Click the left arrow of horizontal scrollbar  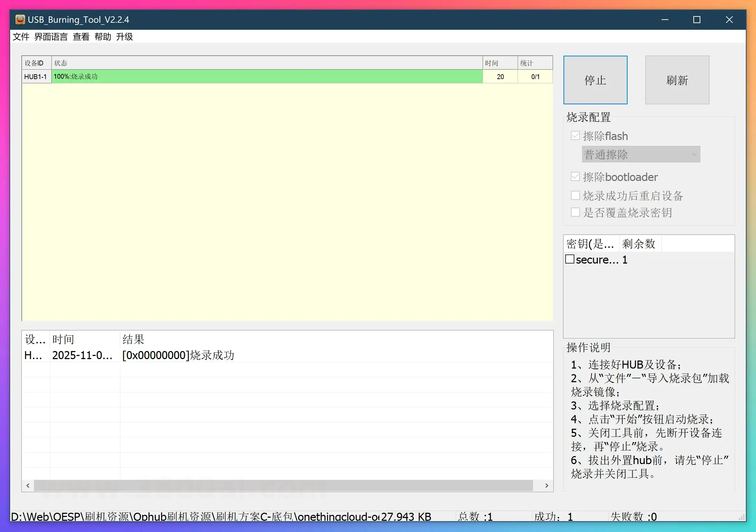pos(28,485)
